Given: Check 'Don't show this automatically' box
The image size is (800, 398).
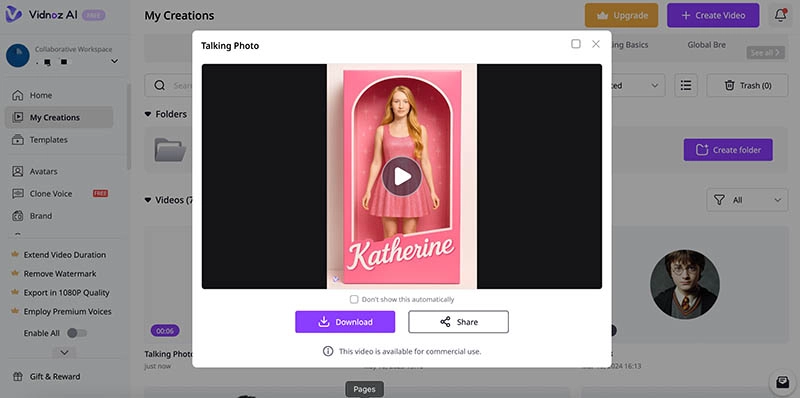Looking at the screenshot, I should [x=354, y=300].
